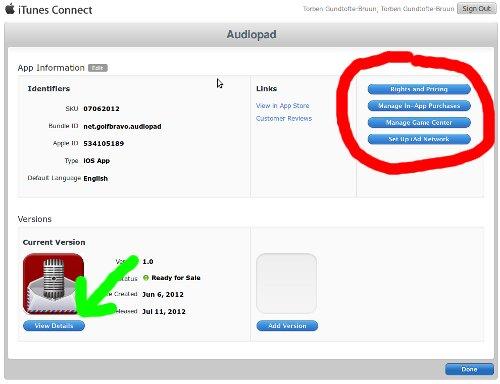Screen dimensions: 500x384
Task: Edit the App Information section
Action: click(98, 68)
